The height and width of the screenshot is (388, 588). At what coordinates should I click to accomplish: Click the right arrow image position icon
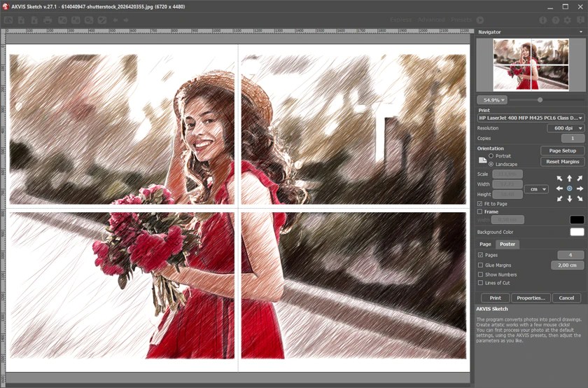tap(580, 188)
